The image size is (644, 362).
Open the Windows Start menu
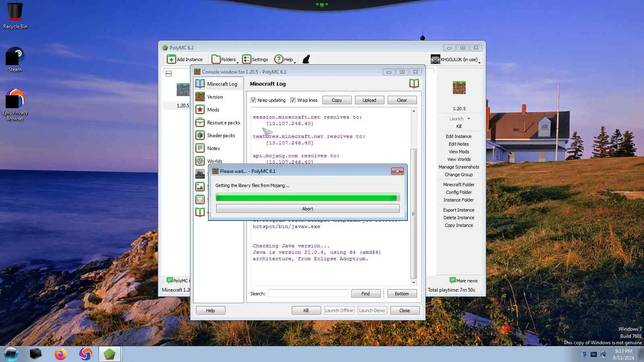coord(11,354)
